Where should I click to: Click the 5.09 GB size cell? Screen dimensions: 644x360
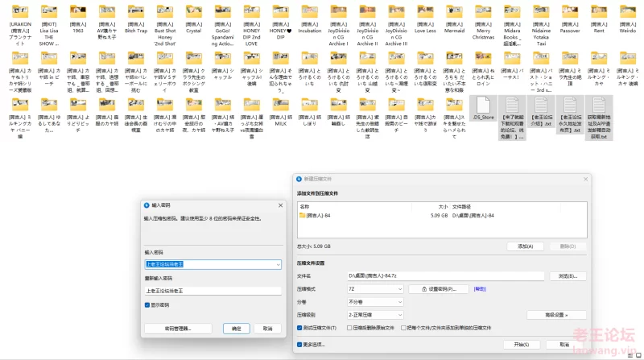[439, 215]
